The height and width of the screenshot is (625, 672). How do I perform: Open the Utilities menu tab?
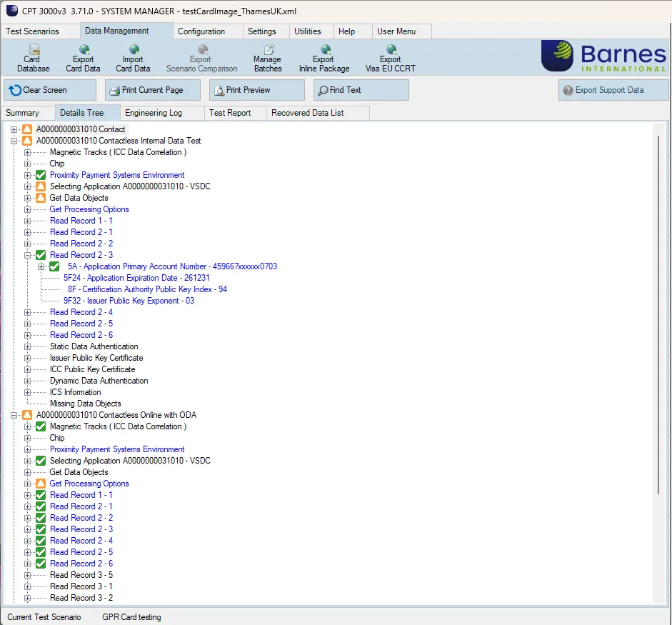pyautogui.click(x=308, y=31)
